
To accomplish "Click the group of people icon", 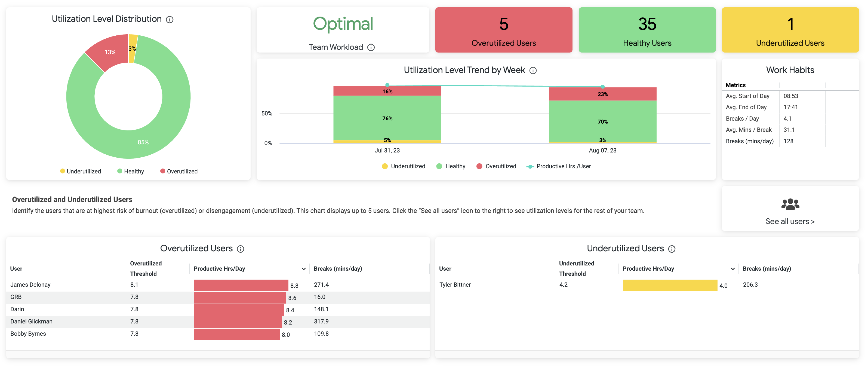I will (x=790, y=204).
